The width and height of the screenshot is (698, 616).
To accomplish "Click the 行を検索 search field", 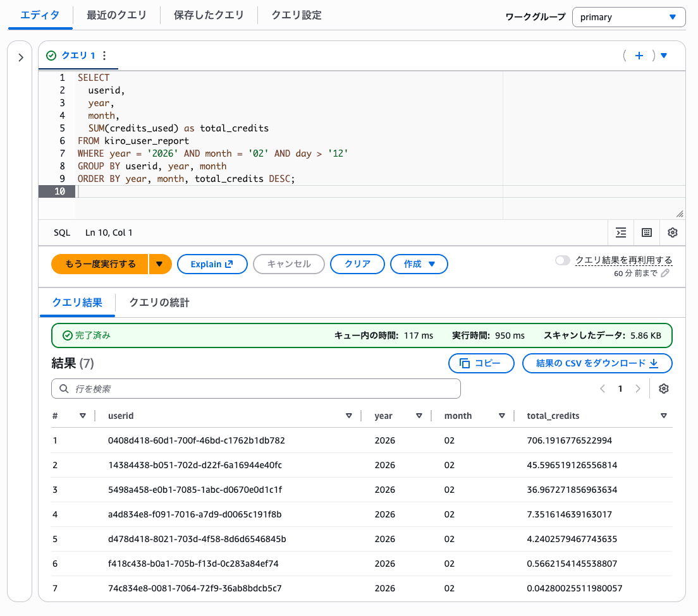I will pos(256,389).
